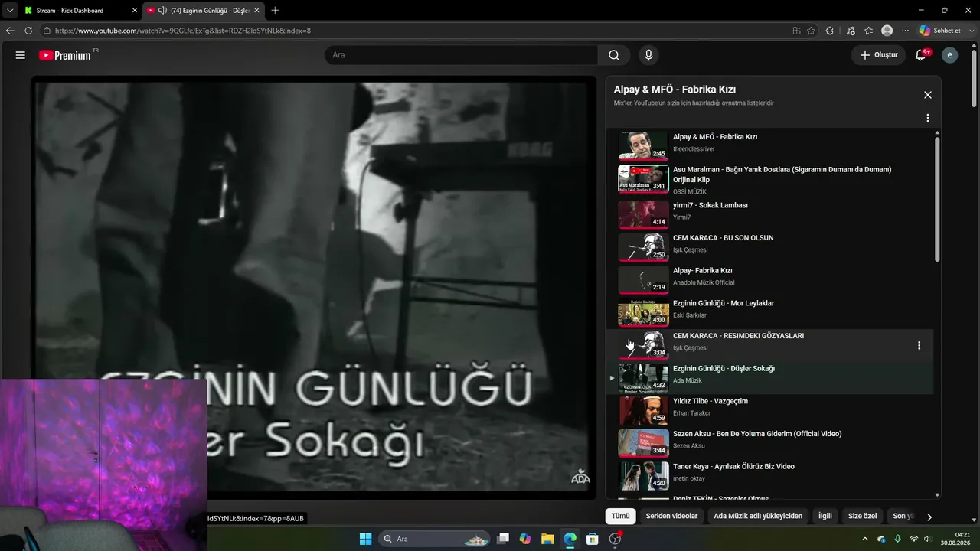Open the browser profile avatar
980x551 pixels.
click(887, 31)
